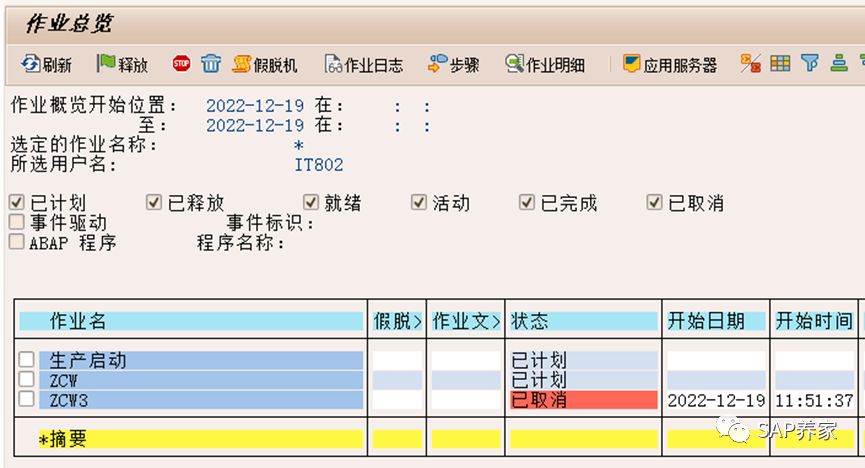865x468 pixels.
Task: Click the start date 2022-12-19 of ZCW3
Action: (716, 400)
